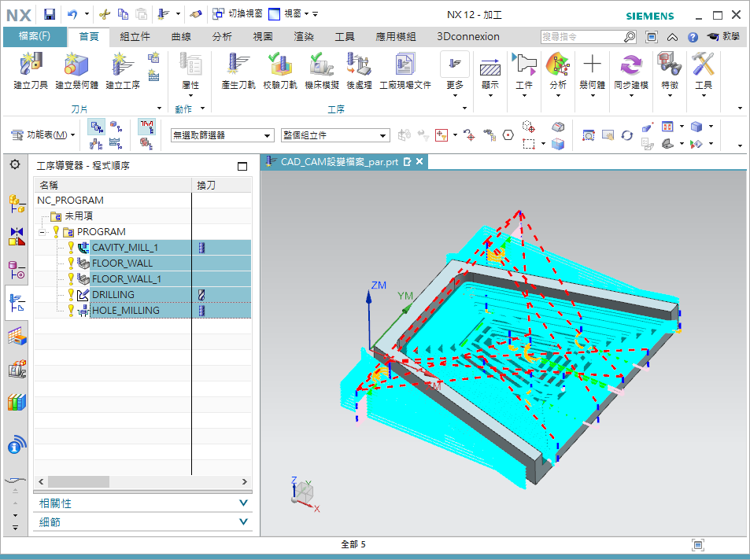Open navigator settings gear icon

(15, 164)
